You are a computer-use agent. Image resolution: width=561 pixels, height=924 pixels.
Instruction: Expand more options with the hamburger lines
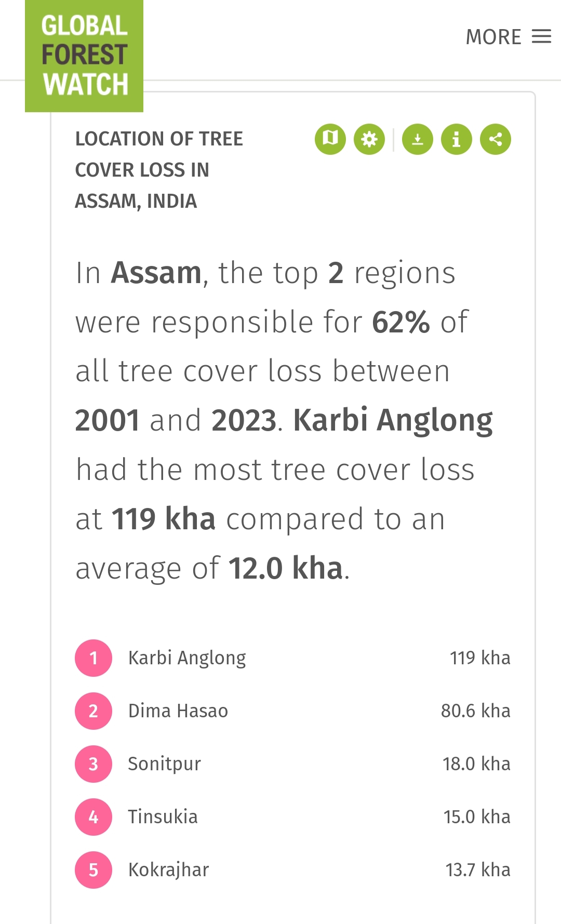(542, 36)
